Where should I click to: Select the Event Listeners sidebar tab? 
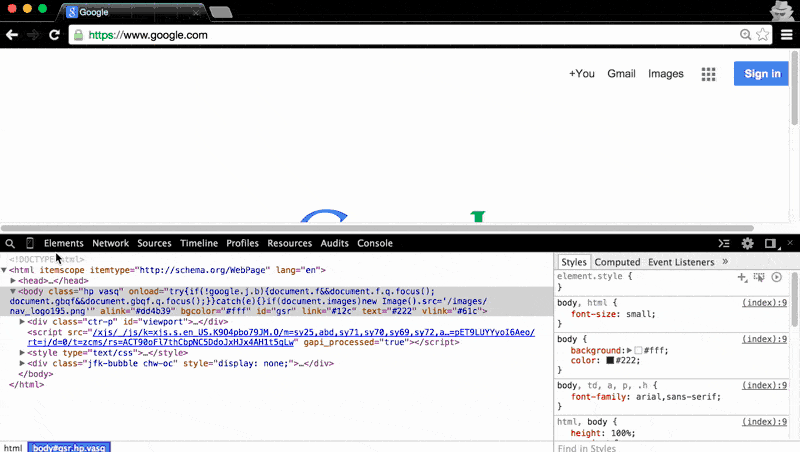pos(681,262)
